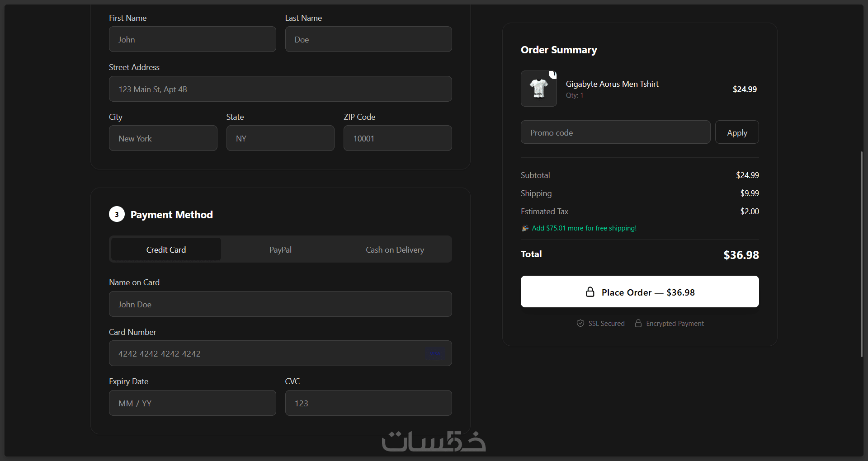The width and height of the screenshot is (868, 461).
Task: Click the Encrypted Payment lock icon
Action: click(x=638, y=323)
